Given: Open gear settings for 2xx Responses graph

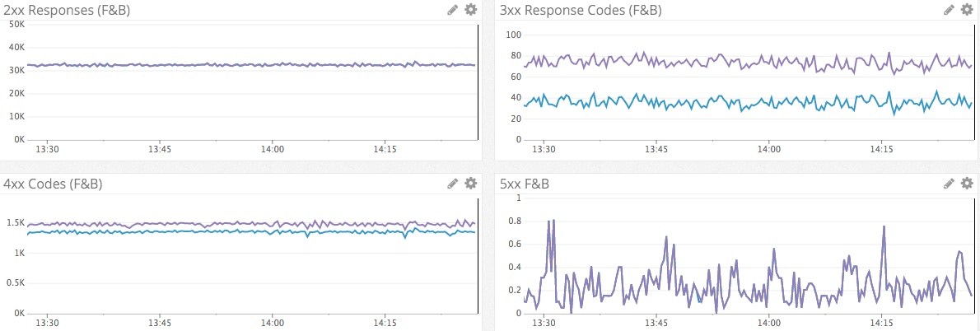Looking at the screenshot, I should tap(470, 10).
